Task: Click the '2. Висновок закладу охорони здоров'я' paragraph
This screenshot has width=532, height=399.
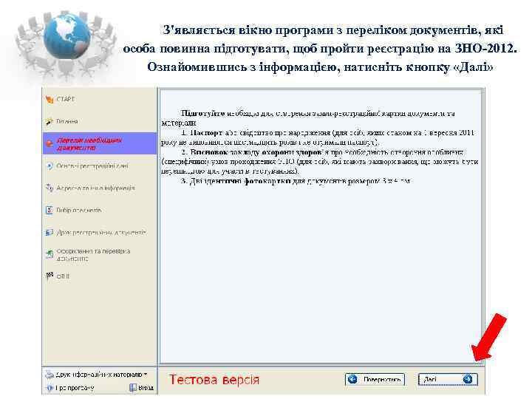Action: pyautogui.click(x=320, y=162)
